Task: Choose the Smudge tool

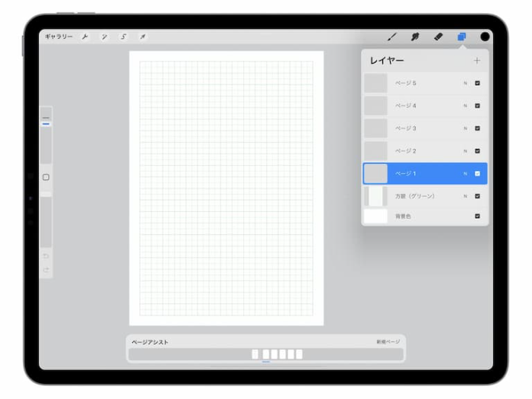Action: 415,36
